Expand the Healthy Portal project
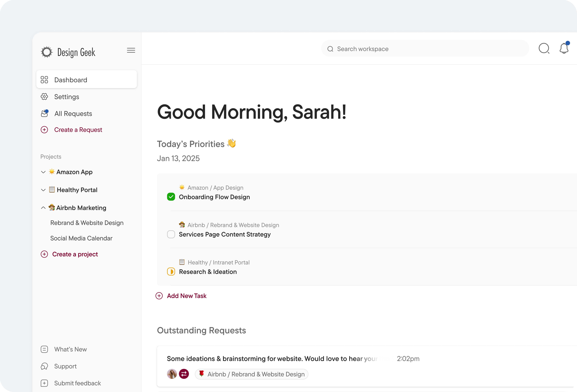Viewport: 577px width, 392px height. pos(43,190)
